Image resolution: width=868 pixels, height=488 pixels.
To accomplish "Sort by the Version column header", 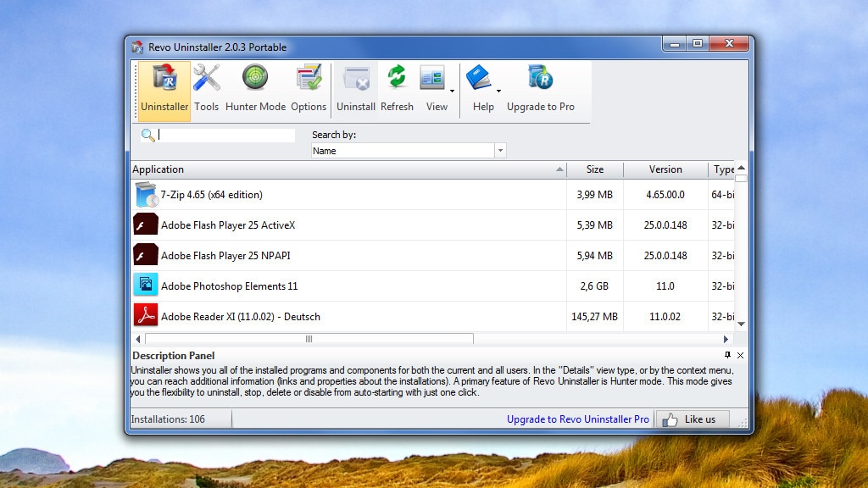I will click(x=665, y=169).
